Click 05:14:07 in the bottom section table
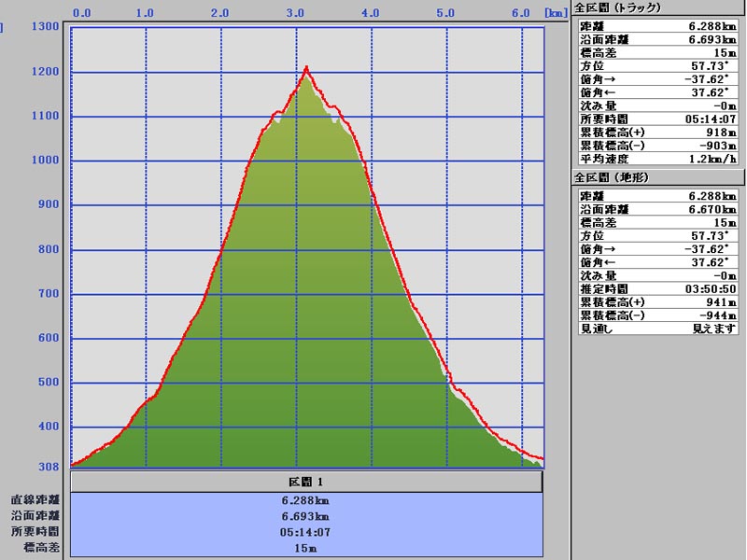The image size is (747, 560). (x=306, y=532)
